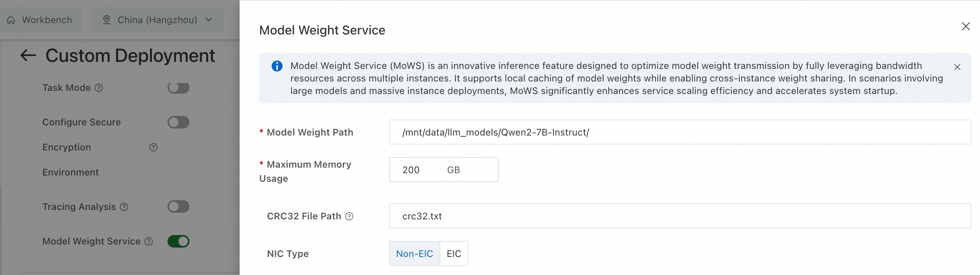Enable the Task Mode toggle

(178, 88)
